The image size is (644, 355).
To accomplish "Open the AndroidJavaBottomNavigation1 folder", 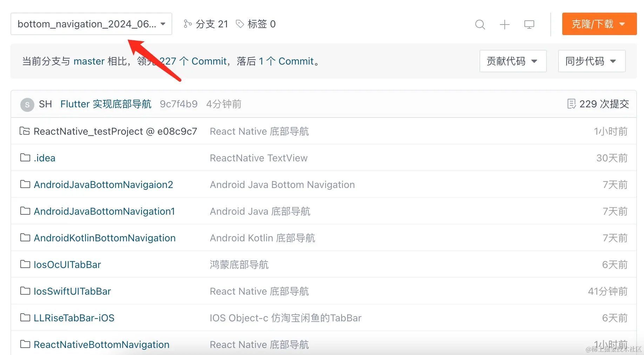I will click(104, 212).
